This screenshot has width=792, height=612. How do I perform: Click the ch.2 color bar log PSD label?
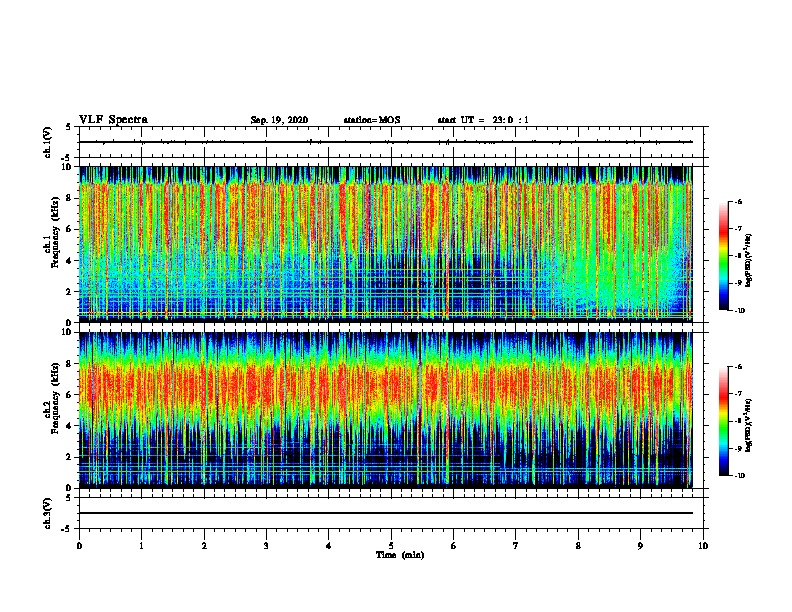click(749, 425)
